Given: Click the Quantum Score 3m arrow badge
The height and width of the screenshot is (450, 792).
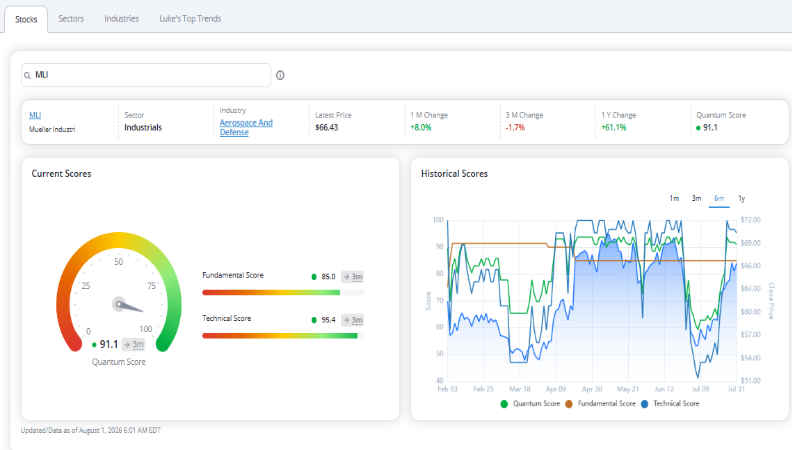Looking at the screenshot, I should coord(133,344).
